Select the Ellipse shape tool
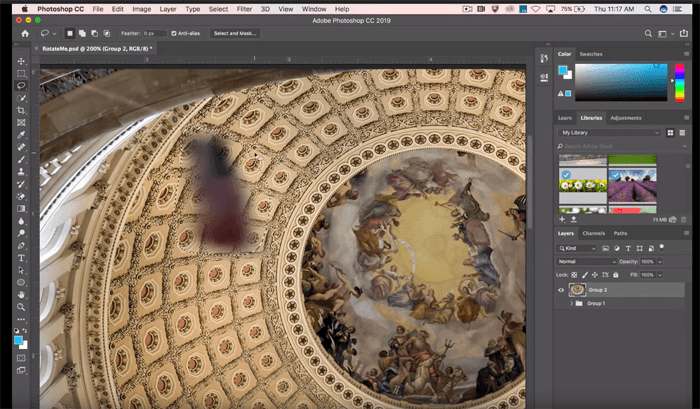This screenshot has width=700, height=409. coord(21,282)
